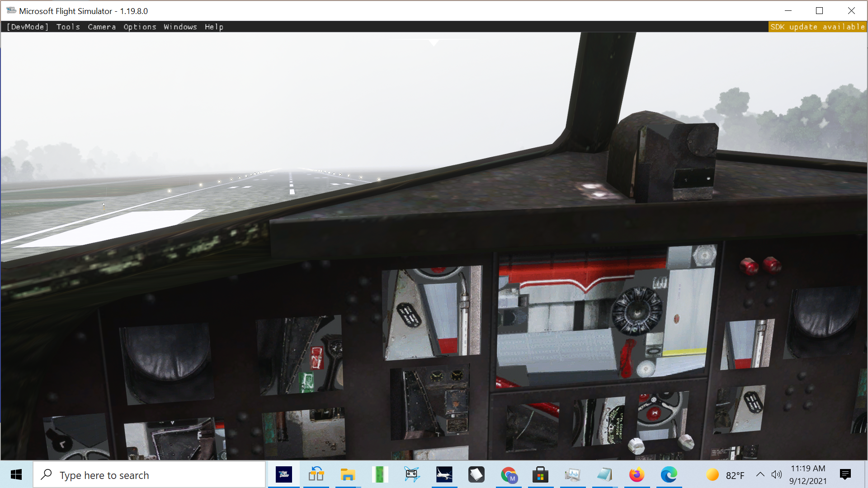
Task: Open the Action Center notifications
Action: tap(845, 474)
